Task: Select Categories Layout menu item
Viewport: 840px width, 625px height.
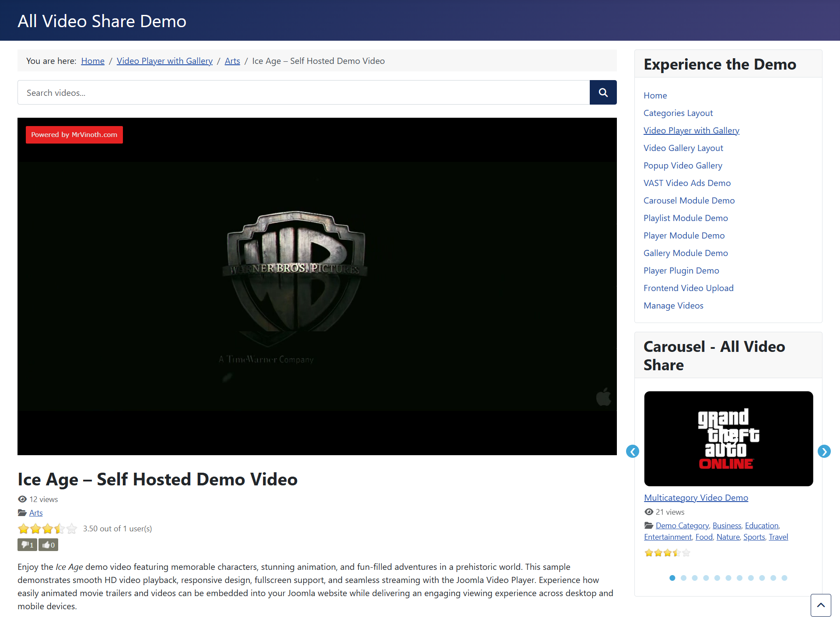Action: pyautogui.click(x=678, y=113)
